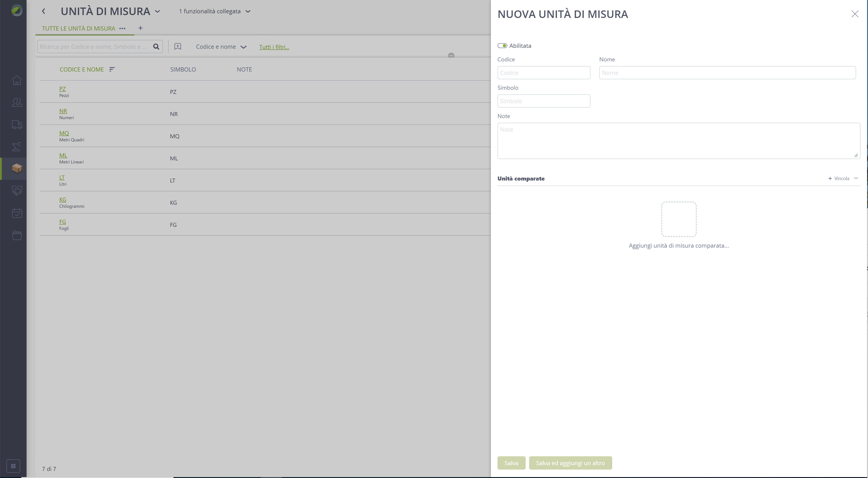Open the handshake sidebar icon
Image resolution: width=868 pixels, height=478 pixels.
(x=17, y=191)
